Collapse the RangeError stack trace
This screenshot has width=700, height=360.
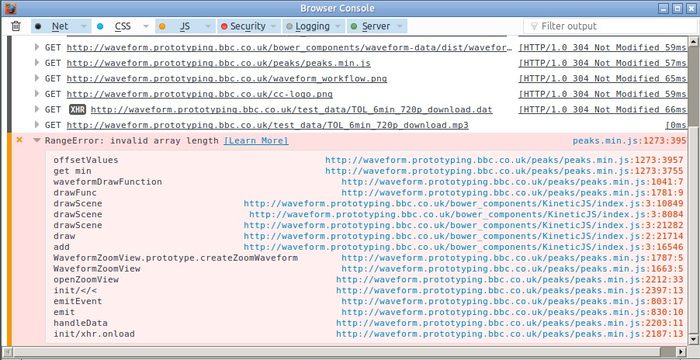37,141
